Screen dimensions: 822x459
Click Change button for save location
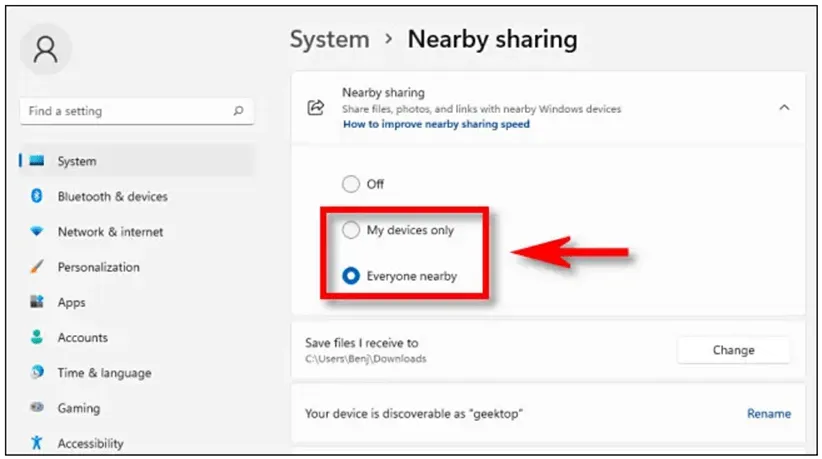pyautogui.click(x=733, y=350)
